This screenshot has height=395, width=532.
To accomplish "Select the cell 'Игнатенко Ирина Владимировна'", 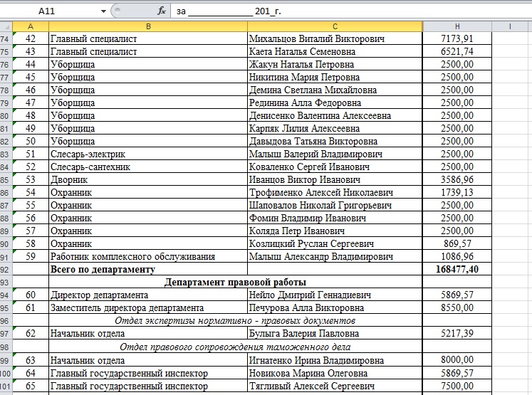I will 334,360.
